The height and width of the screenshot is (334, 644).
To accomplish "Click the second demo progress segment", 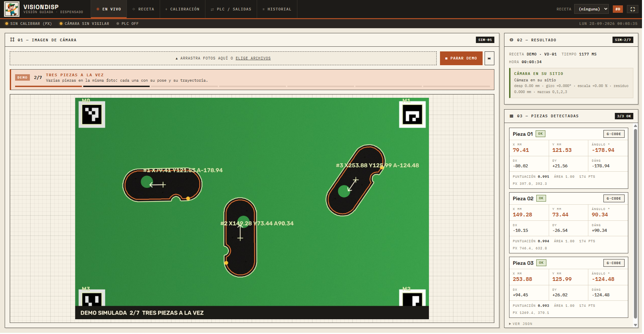I will (x=116, y=86).
